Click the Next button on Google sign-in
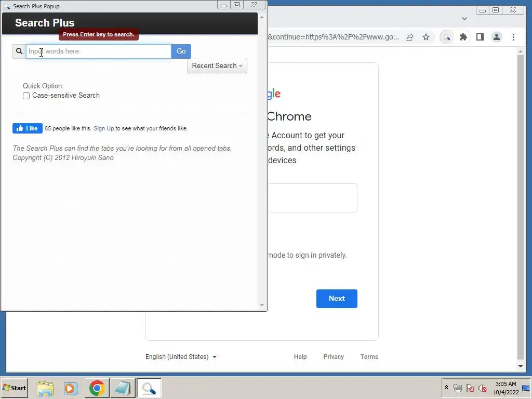The image size is (532, 399). tap(337, 299)
